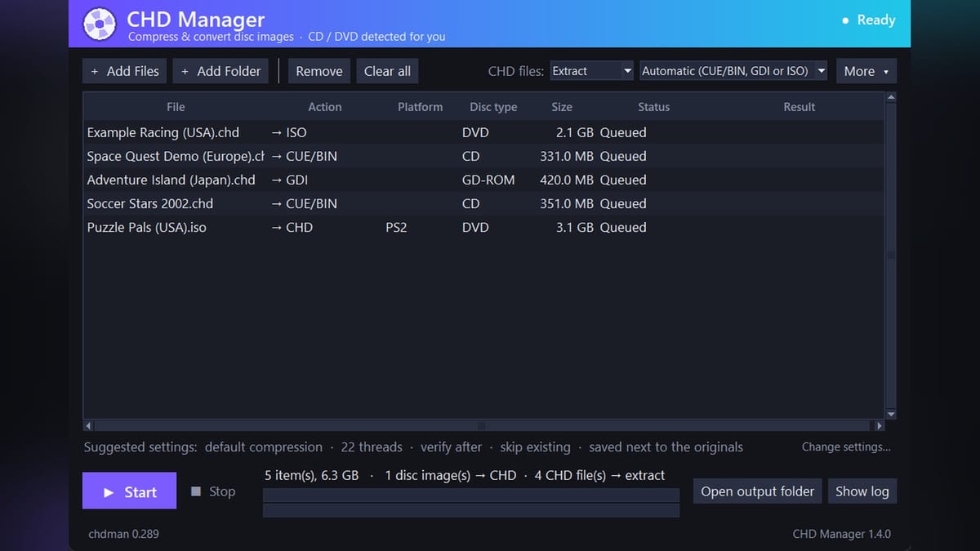Click the → CHD action cell
Screen dimensions: 980x551
292,227
